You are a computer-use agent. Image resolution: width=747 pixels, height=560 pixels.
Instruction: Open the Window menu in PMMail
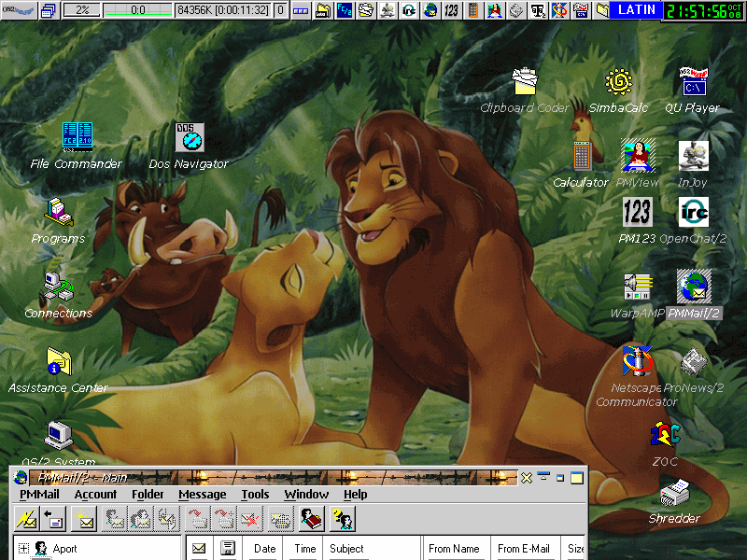[306, 495]
